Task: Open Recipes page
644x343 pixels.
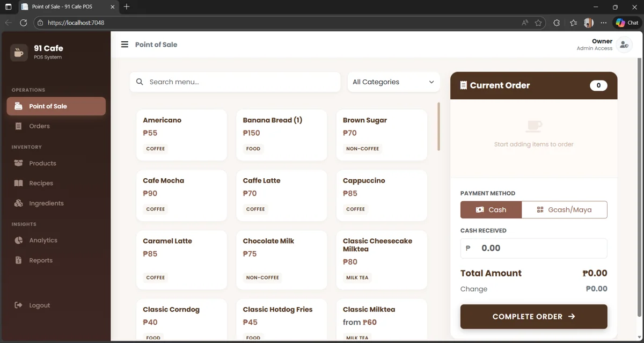Action: coord(56,183)
